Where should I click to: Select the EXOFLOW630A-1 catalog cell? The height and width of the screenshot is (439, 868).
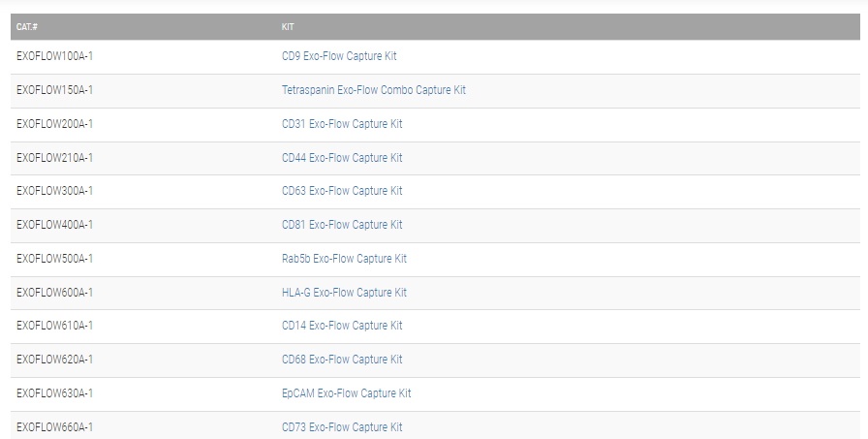click(x=54, y=393)
